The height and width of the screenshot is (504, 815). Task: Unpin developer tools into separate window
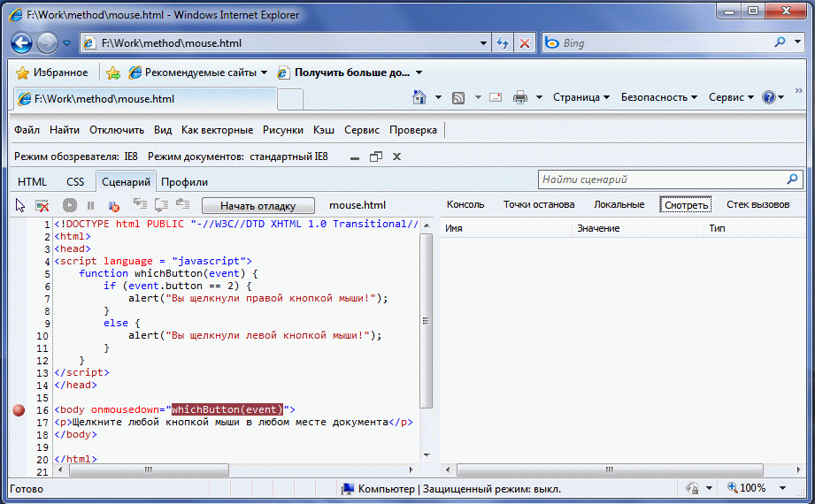(x=376, y=157)
